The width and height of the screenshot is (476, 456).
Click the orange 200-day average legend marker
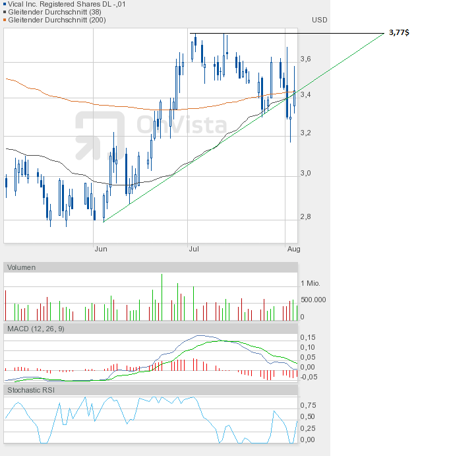click(x=5, y=20)
